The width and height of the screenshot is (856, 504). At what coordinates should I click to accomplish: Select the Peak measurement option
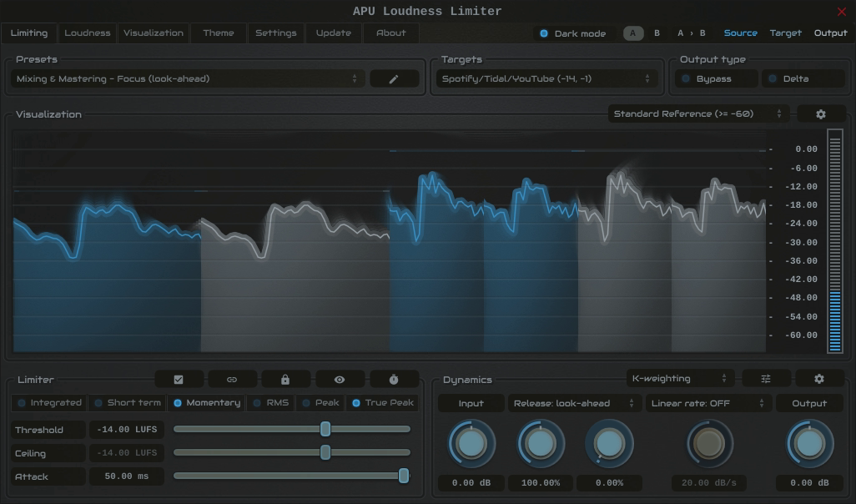321,403
